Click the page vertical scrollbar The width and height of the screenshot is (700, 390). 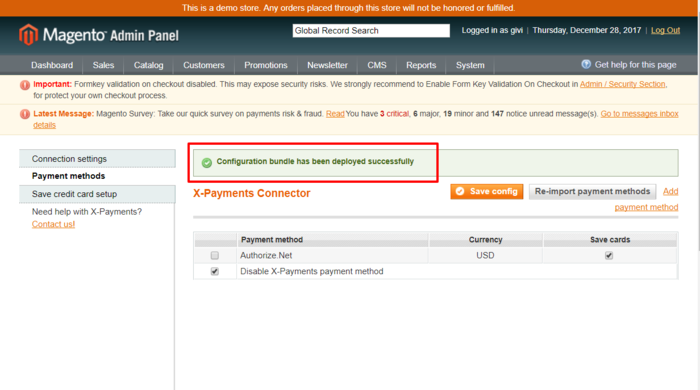pyautogui.click(x=698, y=134)
